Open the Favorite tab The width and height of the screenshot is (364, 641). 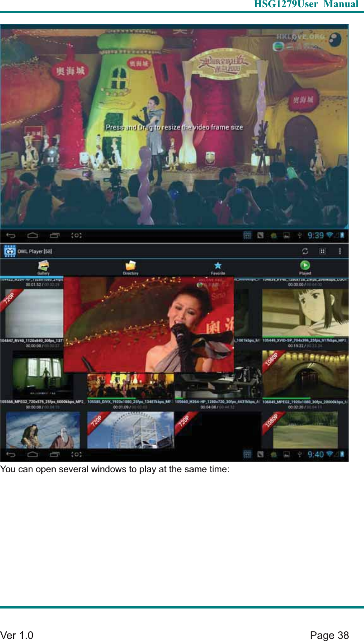tap(218, 268)
